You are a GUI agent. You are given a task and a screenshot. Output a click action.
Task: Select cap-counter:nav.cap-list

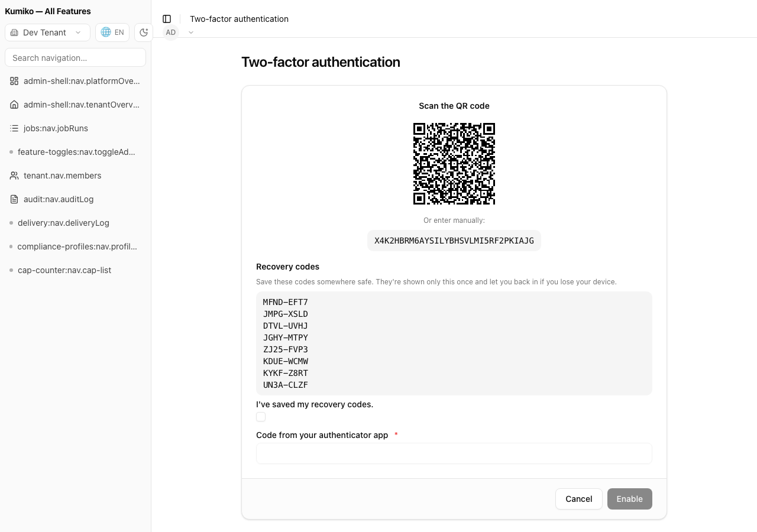75,270
